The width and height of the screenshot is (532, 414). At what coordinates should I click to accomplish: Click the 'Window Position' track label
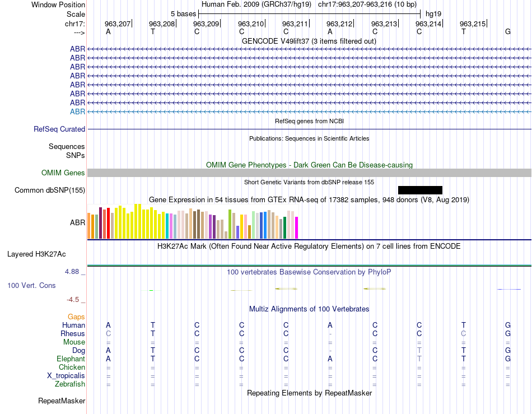pos(58,4)
